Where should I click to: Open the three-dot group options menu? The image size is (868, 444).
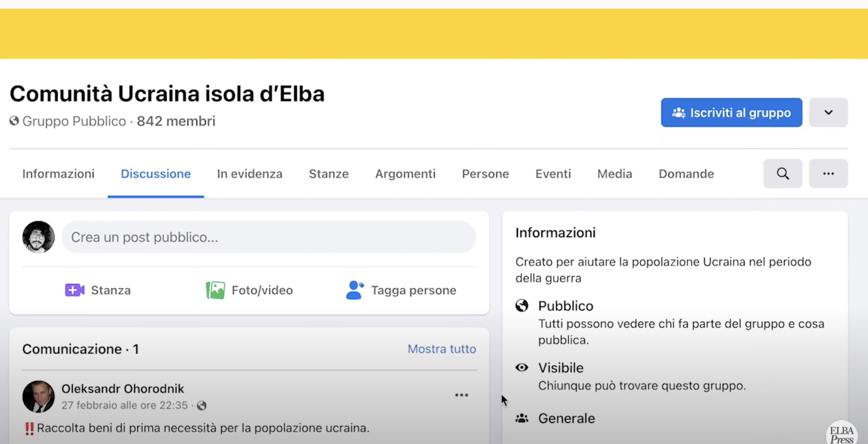click(828, 173)
